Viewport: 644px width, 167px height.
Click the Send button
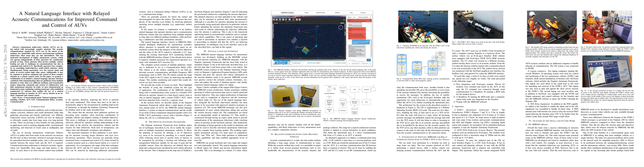[369, 60]
